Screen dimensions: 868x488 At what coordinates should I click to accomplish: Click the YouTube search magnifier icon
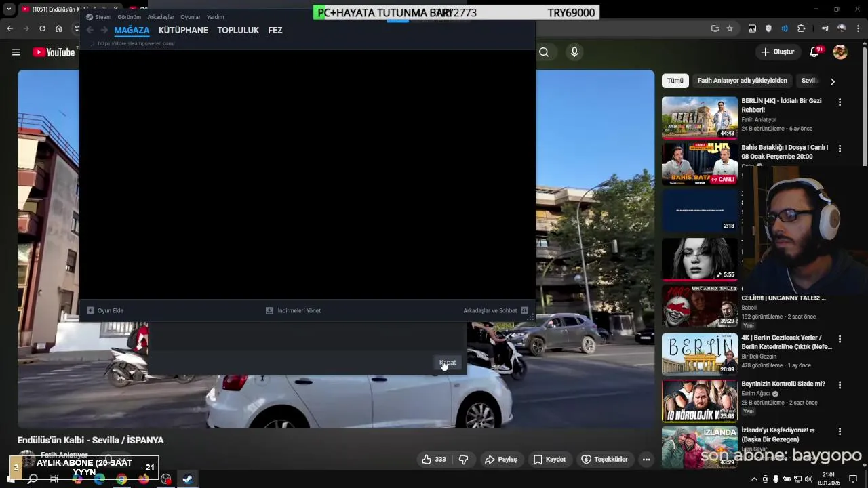pos(544,52)
